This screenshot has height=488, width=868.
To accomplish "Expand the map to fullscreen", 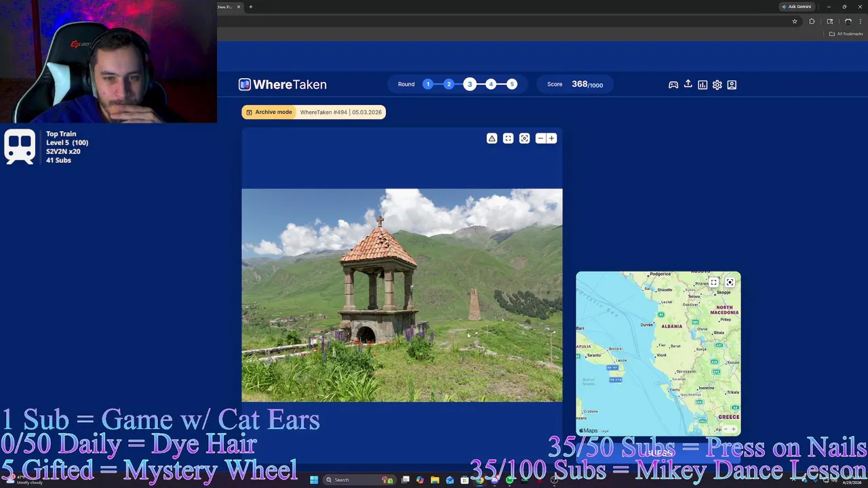I will [713, 283].
